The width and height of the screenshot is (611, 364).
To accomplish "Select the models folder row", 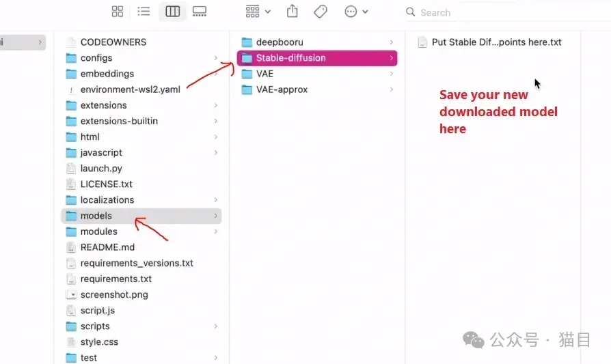I will [141, 216].
